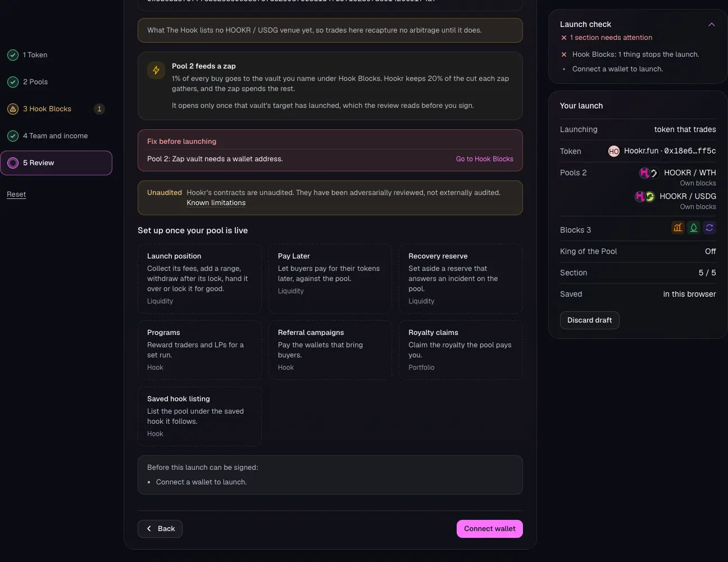Viewport: 728px width, 562px height.
Task: Open the Pay Later card
Action: click(330, 279)
